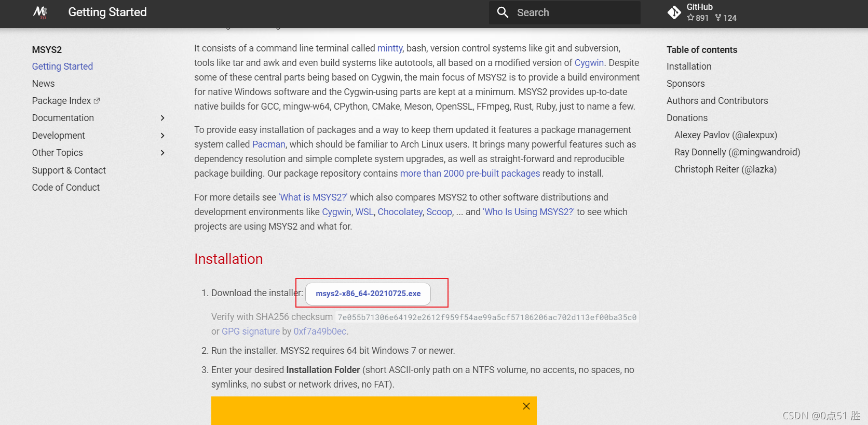Click the Installation section heading
The width and height of the screenshot is (868, 425).
coord(228,259)
